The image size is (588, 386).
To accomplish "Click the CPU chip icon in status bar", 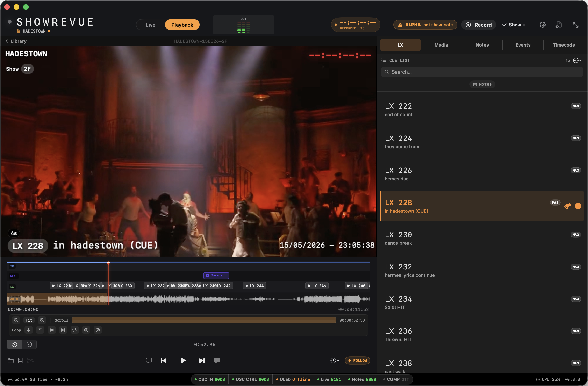I will pyautogui.click(x=538, y=379).
